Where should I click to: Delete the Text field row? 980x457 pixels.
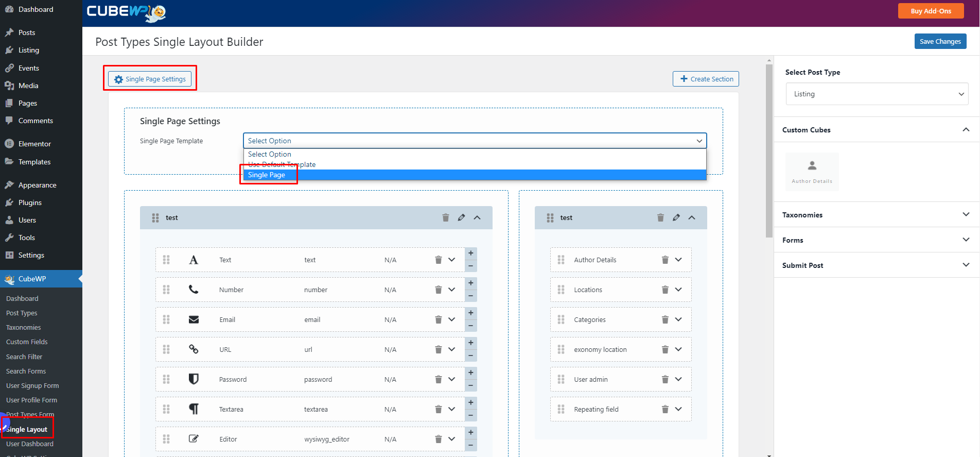tap(439, 260)
